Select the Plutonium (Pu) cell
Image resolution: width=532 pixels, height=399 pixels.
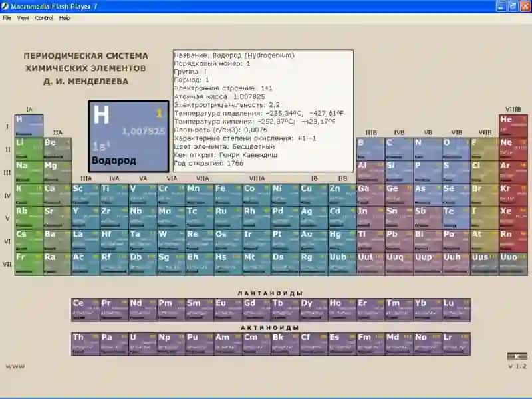[x=200, y=344]
